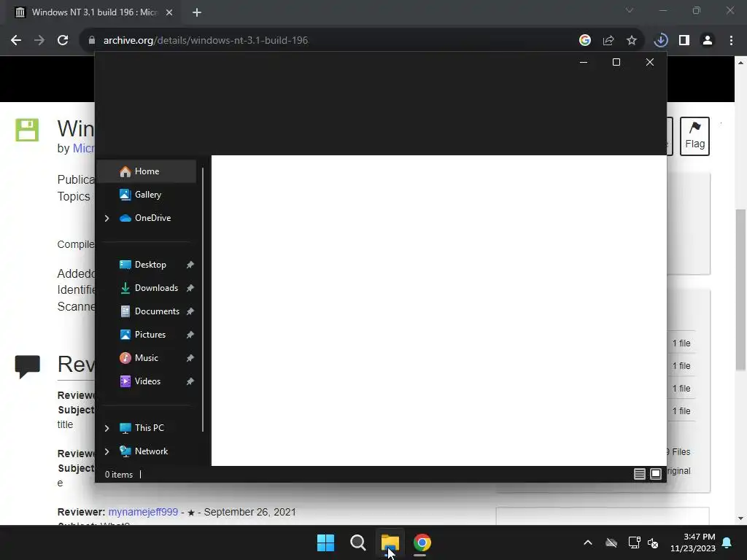Click Chrome scrollbar down arrow

tap(741, 518)
